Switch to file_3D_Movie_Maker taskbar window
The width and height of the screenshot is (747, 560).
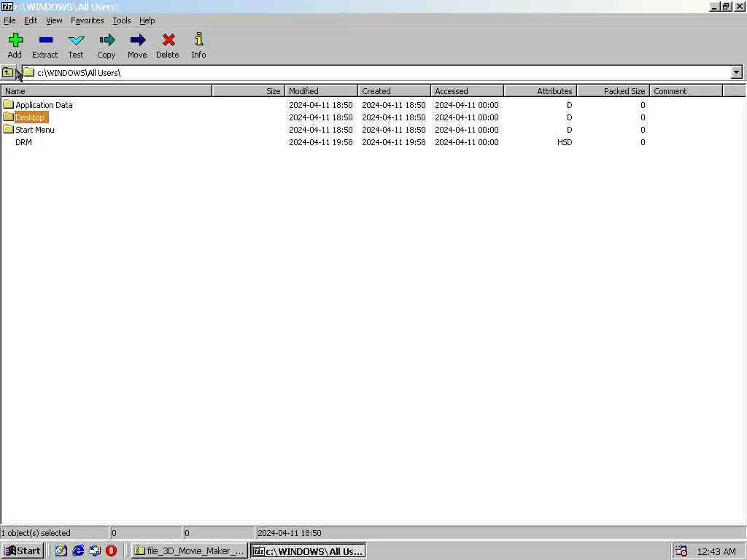click(190, 551)
